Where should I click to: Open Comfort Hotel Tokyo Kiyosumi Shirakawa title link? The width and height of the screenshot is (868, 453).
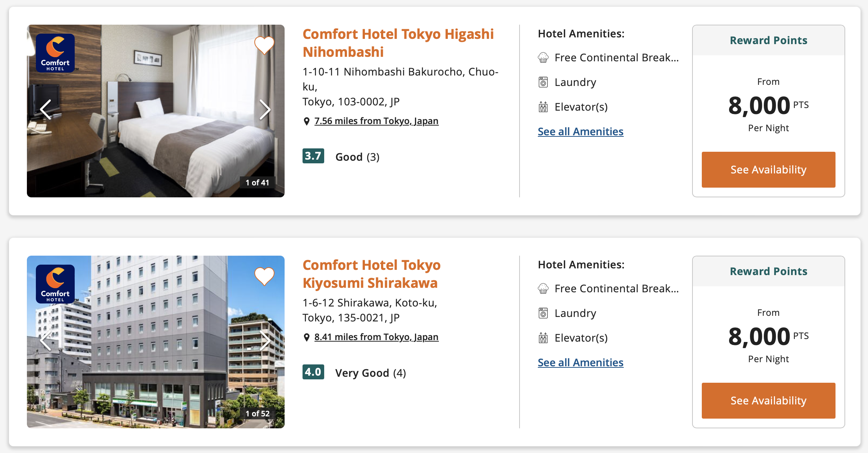[372, 274]
